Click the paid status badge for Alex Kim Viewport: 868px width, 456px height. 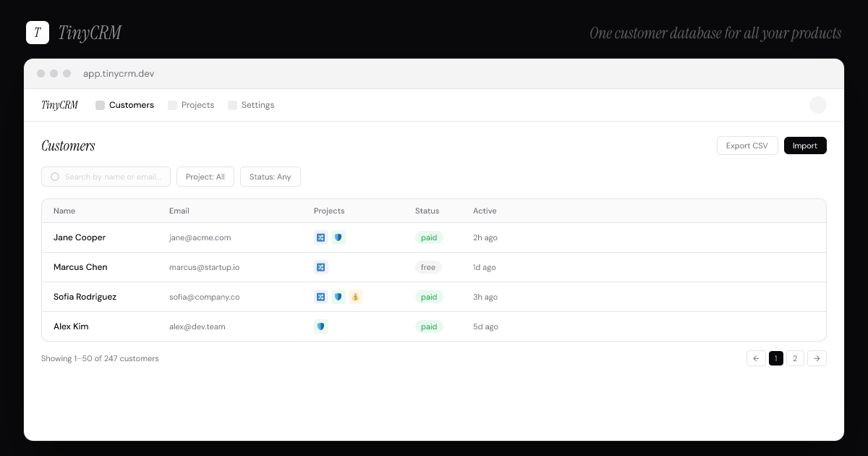pyautogui.click(x=429, y=326)
